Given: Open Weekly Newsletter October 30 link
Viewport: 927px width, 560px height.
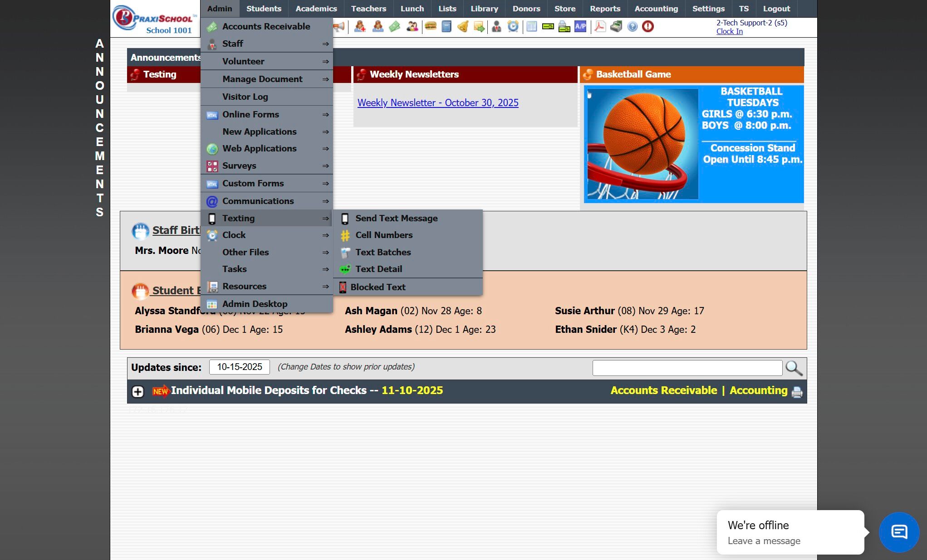Looking at the screenshot, I should (437, 102).
